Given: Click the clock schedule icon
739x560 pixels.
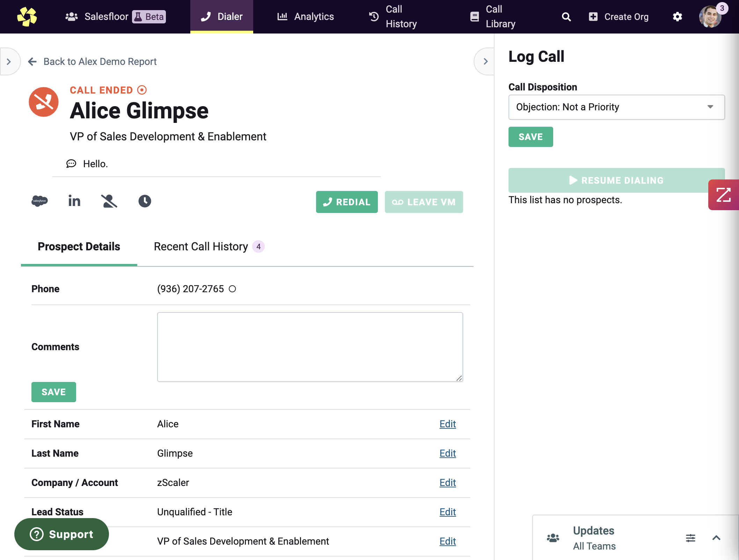Looking at the screenshot, I should point(145,201).
